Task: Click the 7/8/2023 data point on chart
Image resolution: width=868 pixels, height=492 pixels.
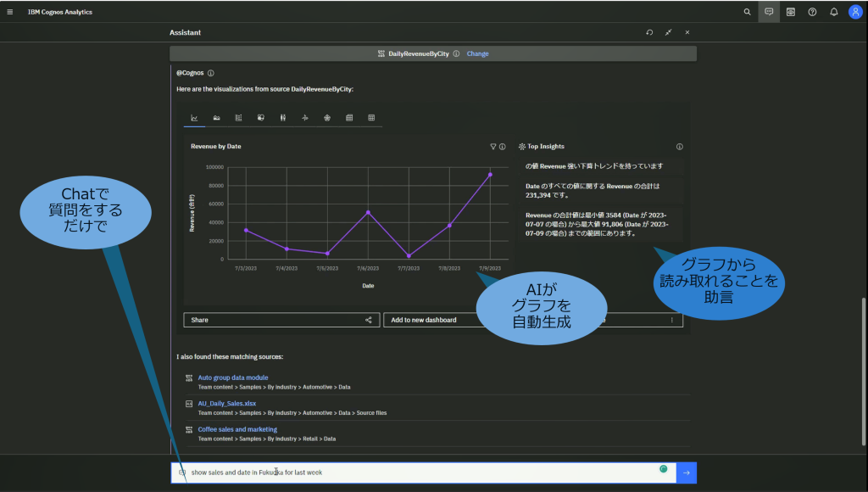Action: click(x=449, y=226)
